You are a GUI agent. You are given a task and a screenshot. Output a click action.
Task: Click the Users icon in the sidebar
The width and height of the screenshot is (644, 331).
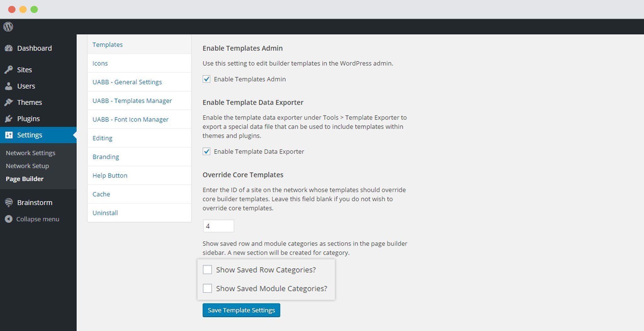[9, 86]
